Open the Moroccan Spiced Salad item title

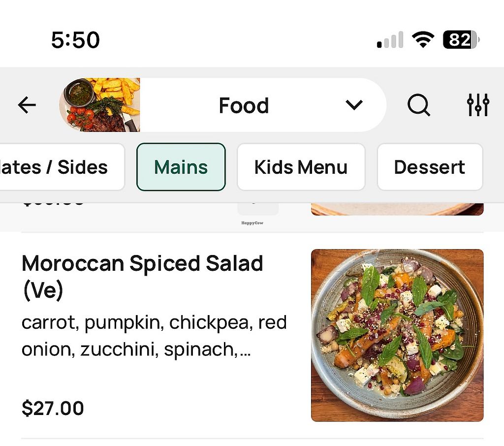(x=142, y=277)
